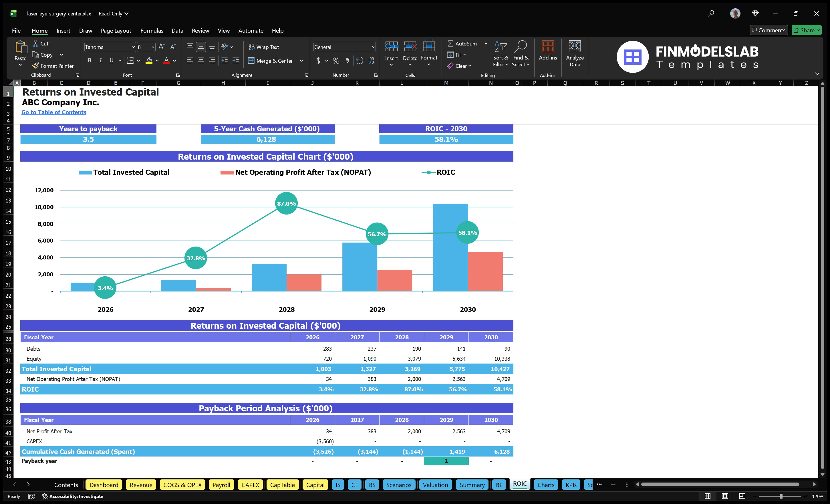The height and width of the screenshot is (504, 830).
Task: Select the Format Painter tool
Action: point(53,66)
